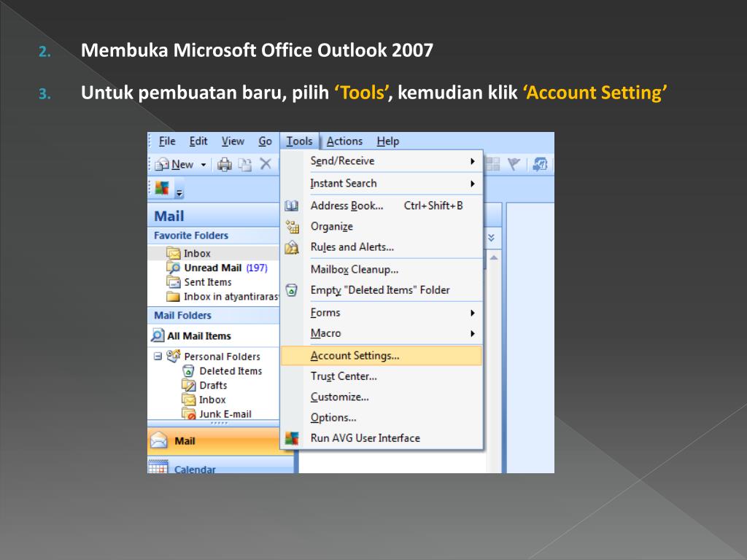
Task: Collapse the Personal Folders tree node
Action: click(x=158, y=356)
